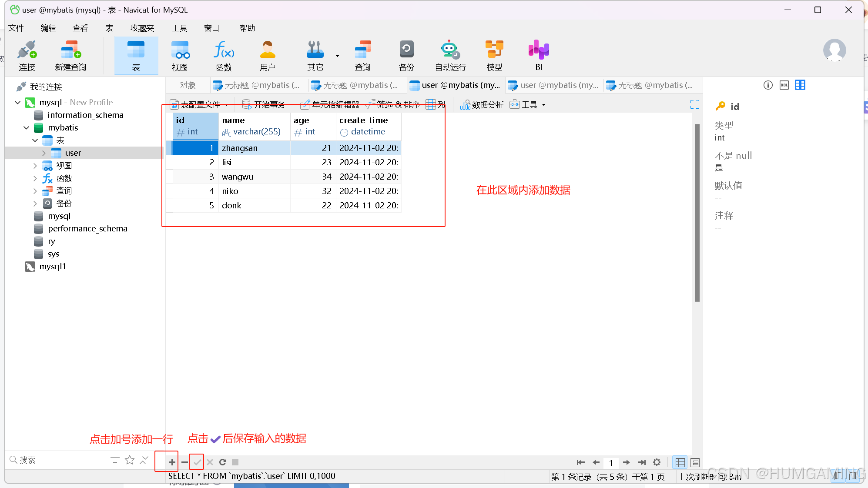Toggle the DDL view in the right panel
This screenshot has width=868, height=488.
(x=784, y=85)
